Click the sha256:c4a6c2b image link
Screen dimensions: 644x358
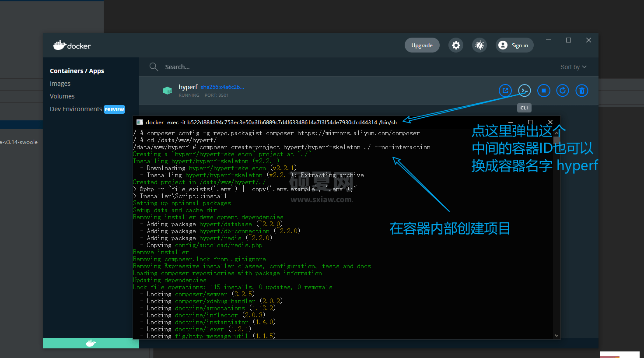coord(222,87)
